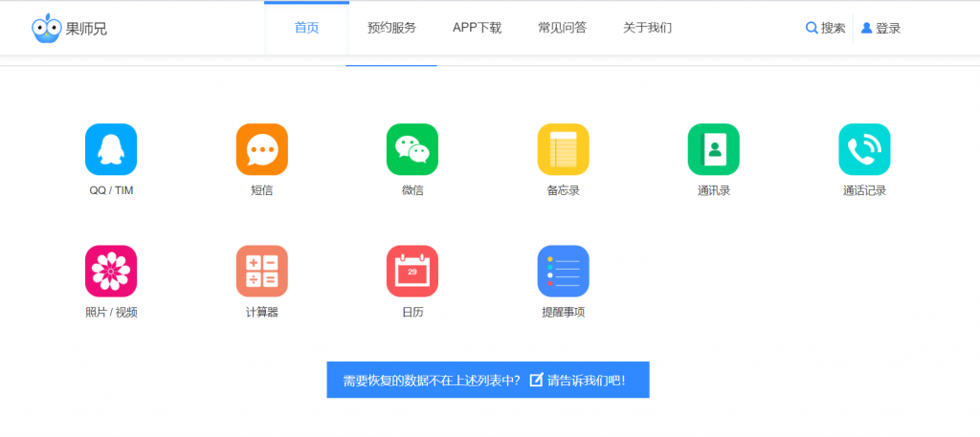The height and width of the screenshot is (437, 980).
Task: Click the 果师兄 owl logo icon
Action: (x=46, y=28)
